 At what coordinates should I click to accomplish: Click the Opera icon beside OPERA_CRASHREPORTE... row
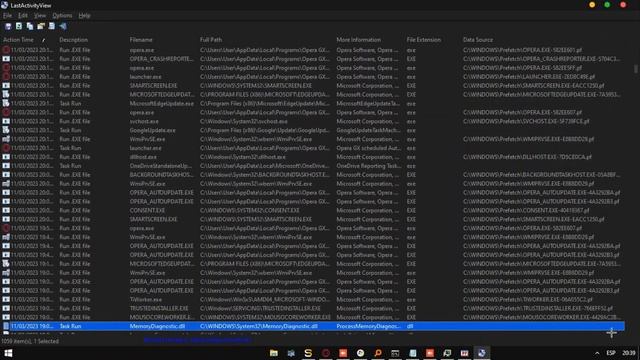[x=6, y=59]
